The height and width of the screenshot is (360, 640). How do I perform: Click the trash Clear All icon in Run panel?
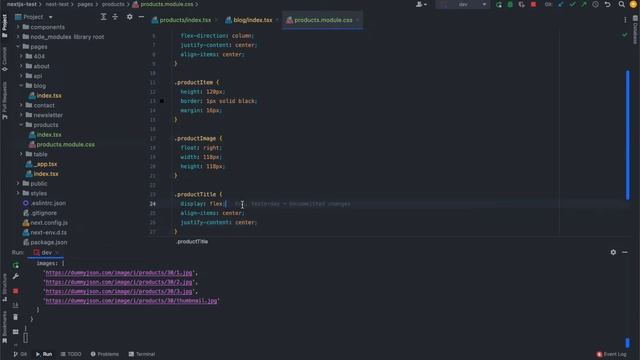click(x=16, y=317)
